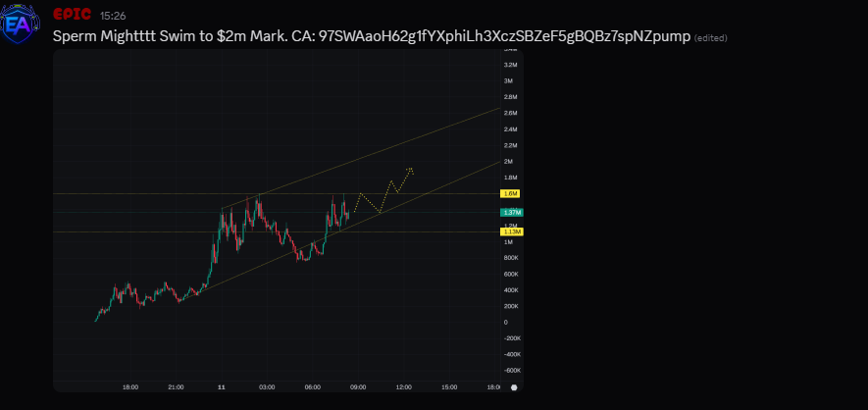The image size is (868, 410).
Task: Click the 2.6M price axis label
Action: tap(510, 113)
